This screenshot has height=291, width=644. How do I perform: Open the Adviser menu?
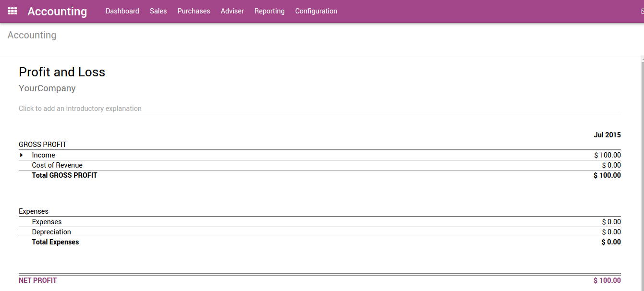pyautogui.click(x=232, y=11)
